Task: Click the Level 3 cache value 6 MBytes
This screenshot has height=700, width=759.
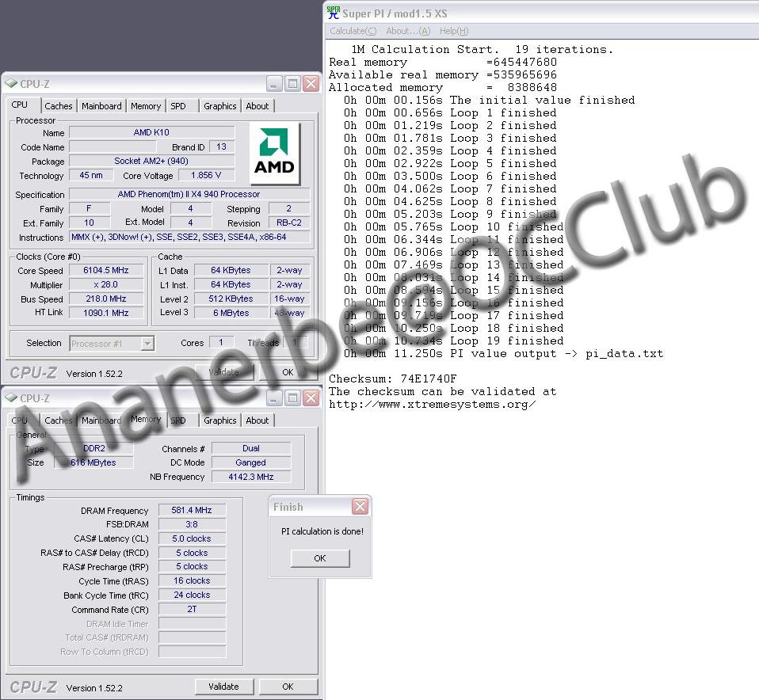Action: pos(231,313)
